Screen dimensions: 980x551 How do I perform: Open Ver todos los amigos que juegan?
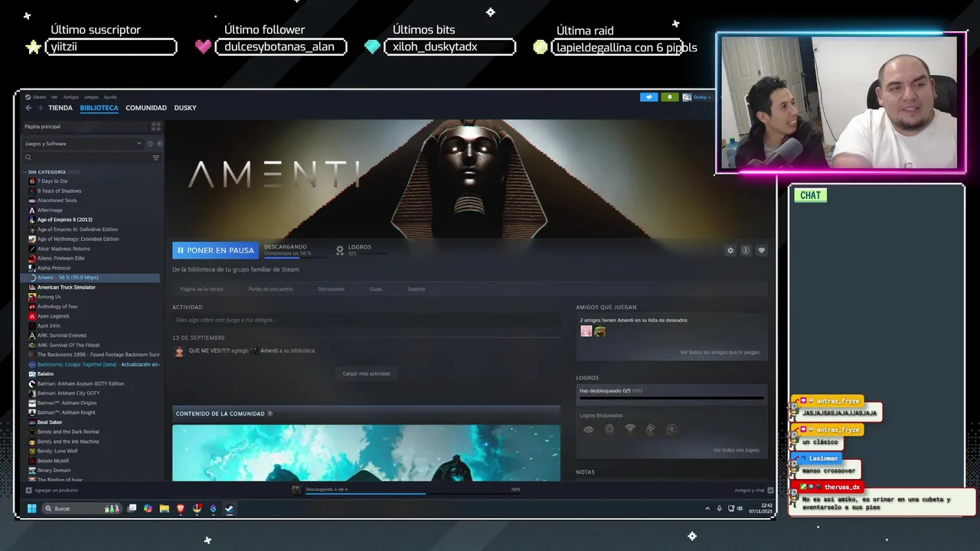(x=720, y=352)
